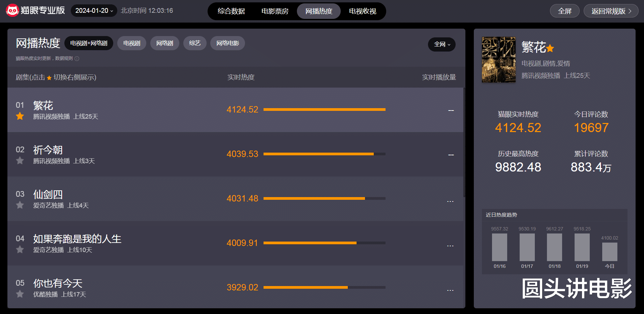Click the 01/17 trend bar
The height and width of the screenshot is (314, 644).
click(527, 247)
